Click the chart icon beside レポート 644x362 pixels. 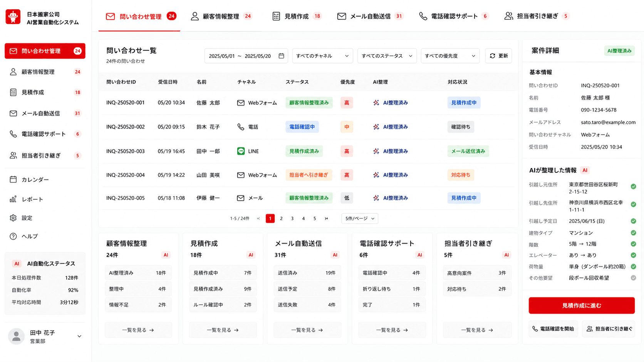[x=13, y=199]
